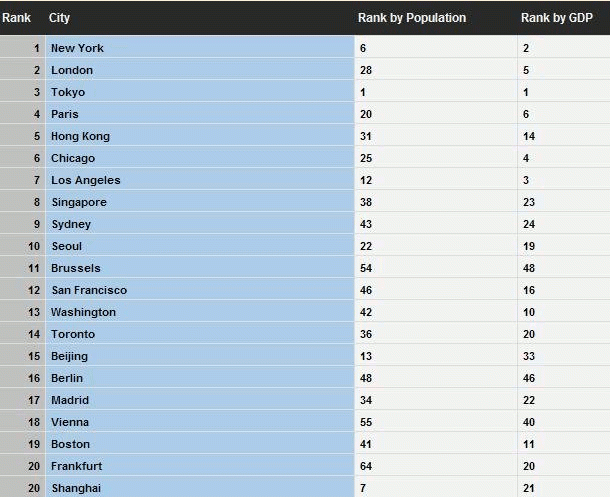Sort by the City column header
Image resolution: width=610 pixels, height=497 pixels.
pos(59,18)
